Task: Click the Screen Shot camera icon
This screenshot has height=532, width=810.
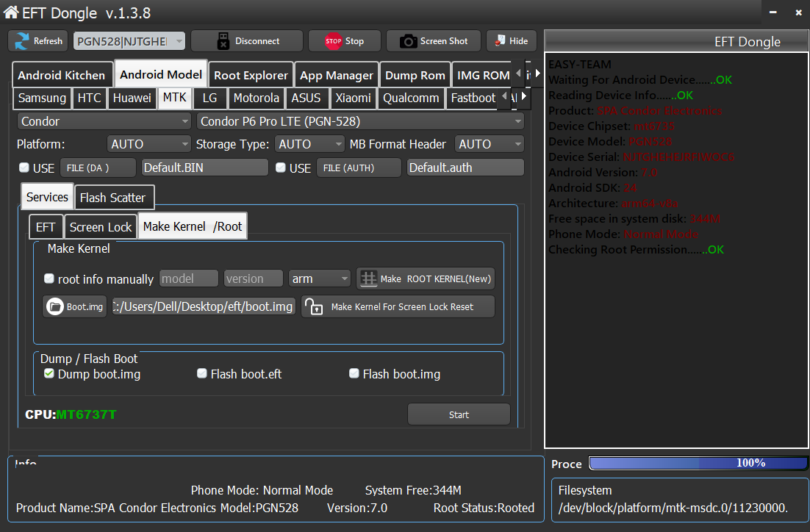Action: coord(408,41)
